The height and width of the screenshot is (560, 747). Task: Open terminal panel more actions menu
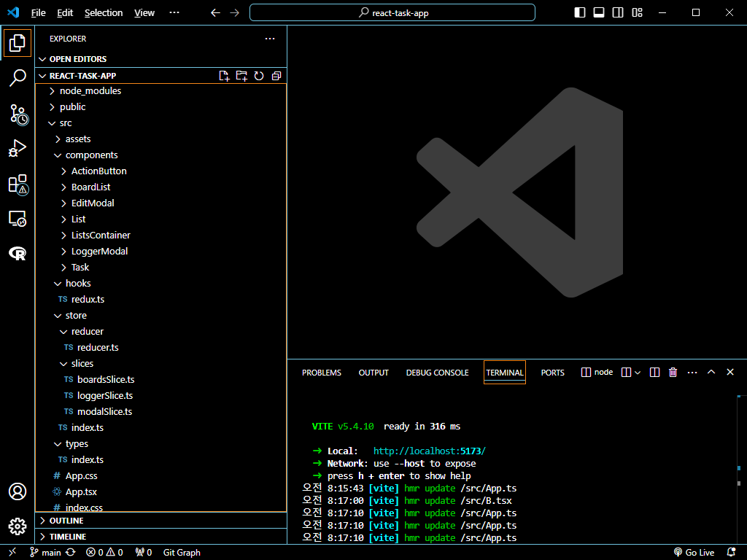click(x=692, y=373)
